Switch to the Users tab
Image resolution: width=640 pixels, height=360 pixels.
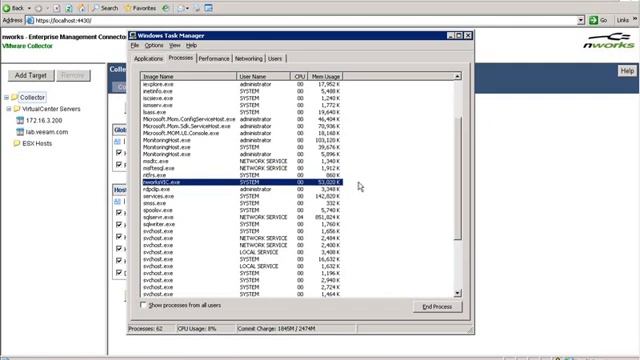[275, 59]
